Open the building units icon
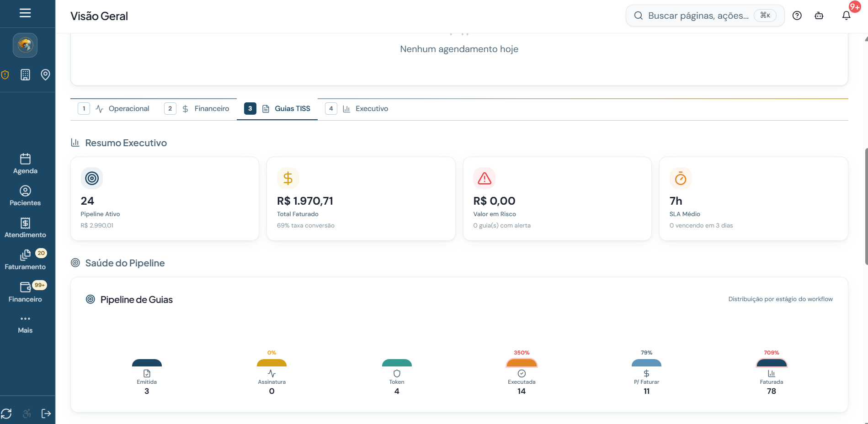868x424 pixels. tap(26, 75)
